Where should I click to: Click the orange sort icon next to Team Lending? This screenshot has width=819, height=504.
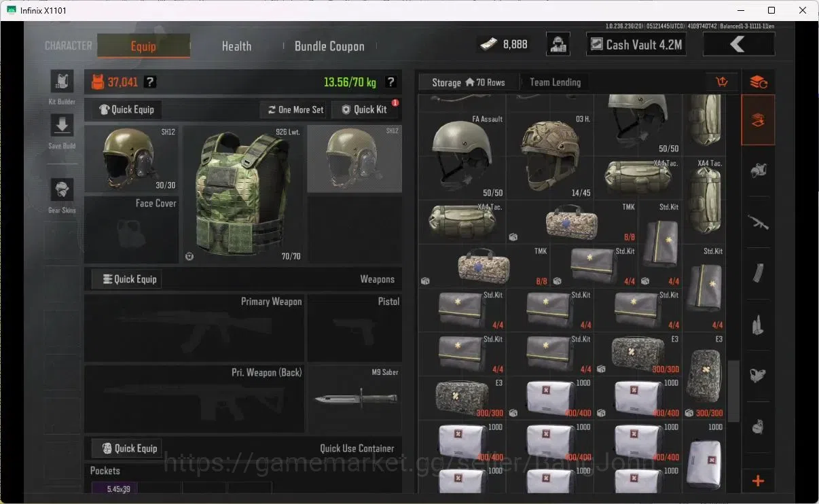(722, 82)
